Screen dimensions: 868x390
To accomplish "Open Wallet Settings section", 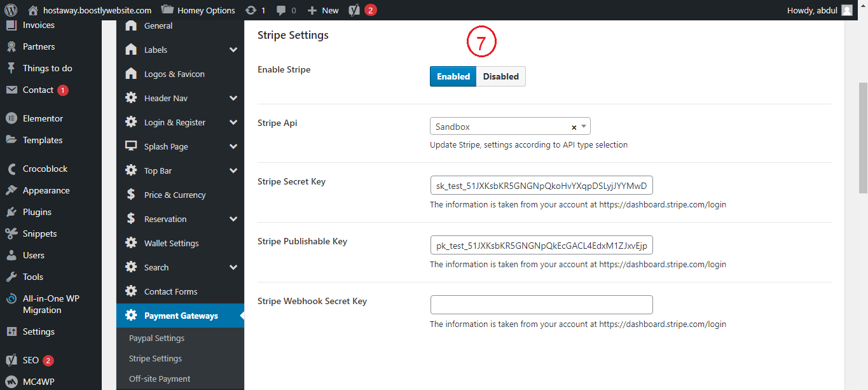I will tap(180, 243).
